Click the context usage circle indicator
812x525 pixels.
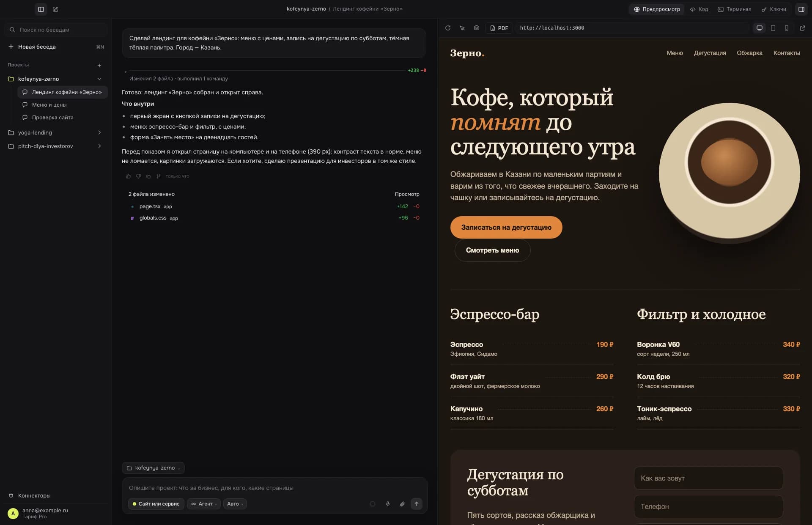click(x=373, y=504)
